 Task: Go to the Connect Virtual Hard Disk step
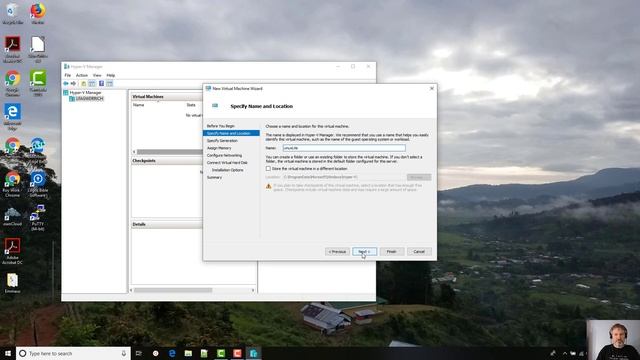click(227, 163)
